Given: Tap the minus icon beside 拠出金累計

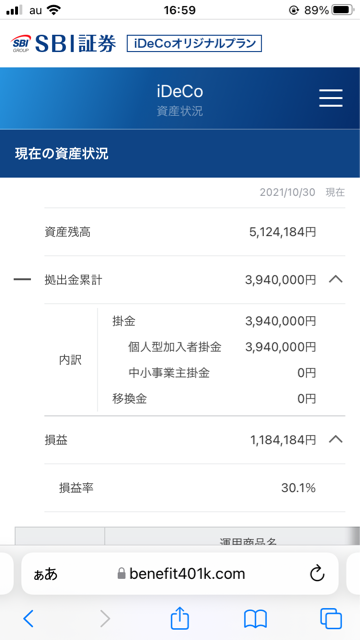Looking at the screenshot, I should coord(22,280).
